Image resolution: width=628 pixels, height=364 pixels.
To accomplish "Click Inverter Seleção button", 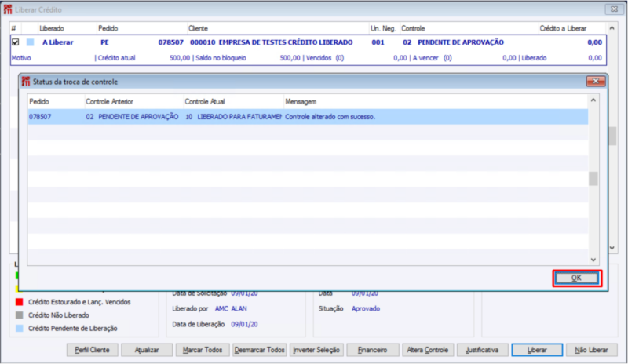I will click(316, 350).
